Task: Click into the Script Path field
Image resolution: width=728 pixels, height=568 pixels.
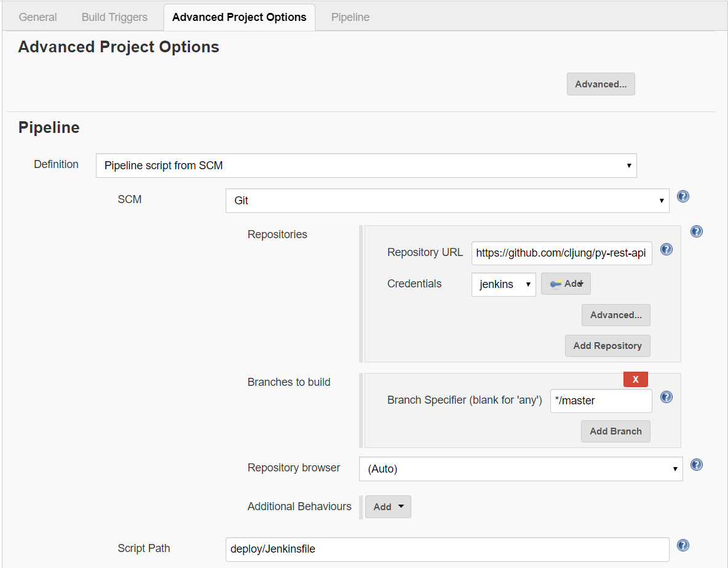Action: pyautogui.click(x=447, y=549)
